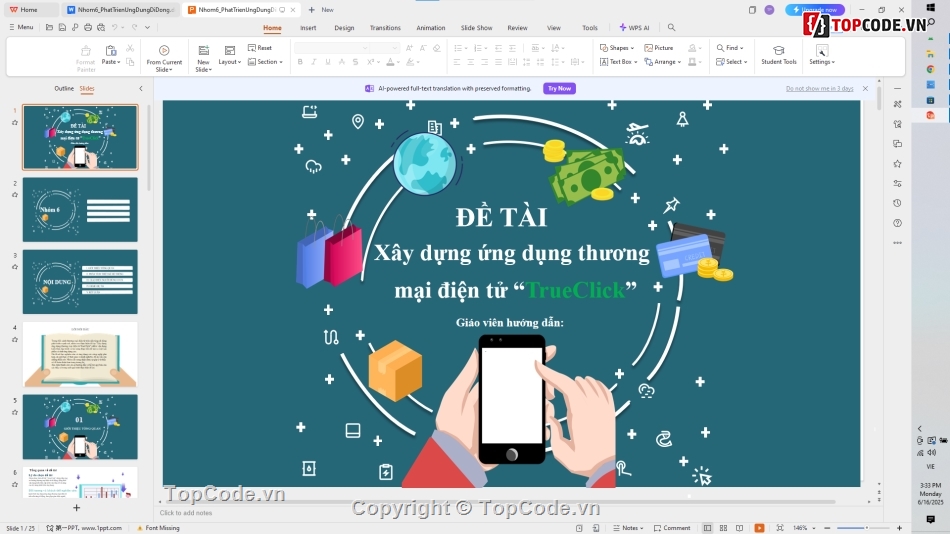Switch to Slide Sorter view icon

pos(723,528)
